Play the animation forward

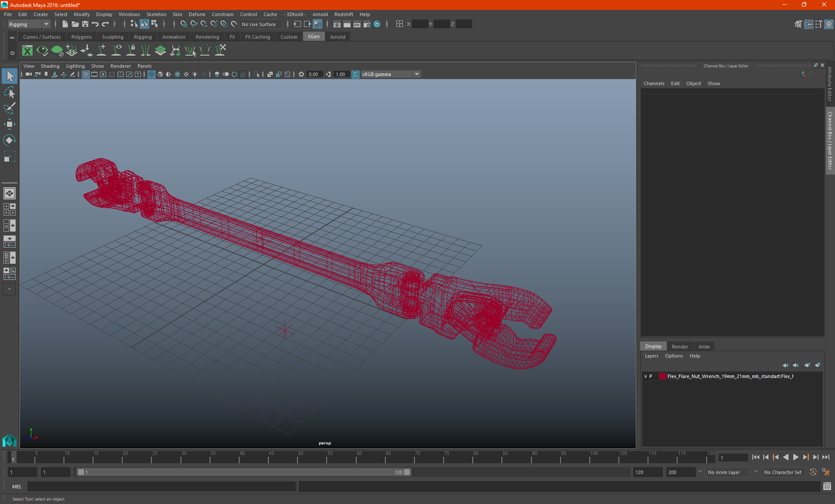pos(796,457)
